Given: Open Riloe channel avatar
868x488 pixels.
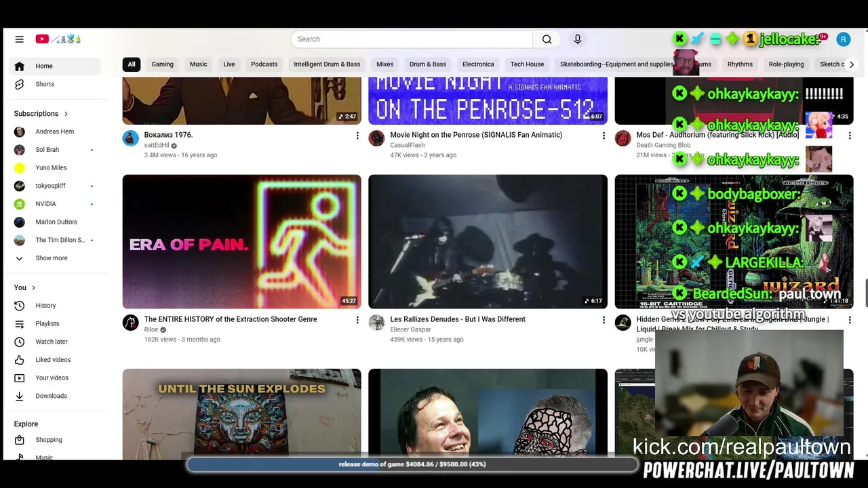Looking at the screenshot, I should 130,323.
